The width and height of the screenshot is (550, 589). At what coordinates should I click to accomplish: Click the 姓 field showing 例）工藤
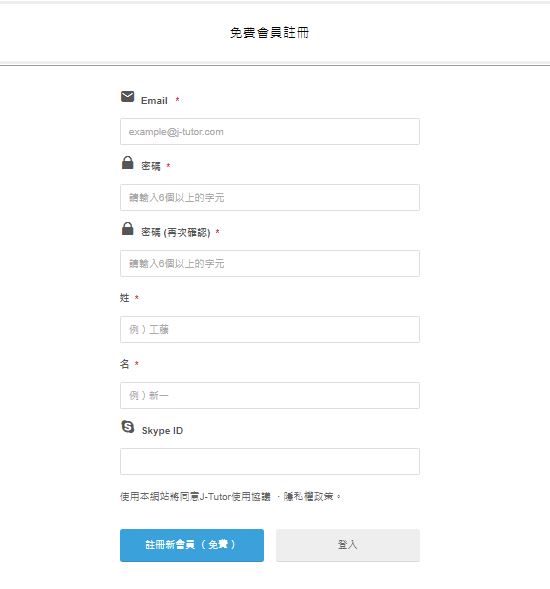(270, 329)
